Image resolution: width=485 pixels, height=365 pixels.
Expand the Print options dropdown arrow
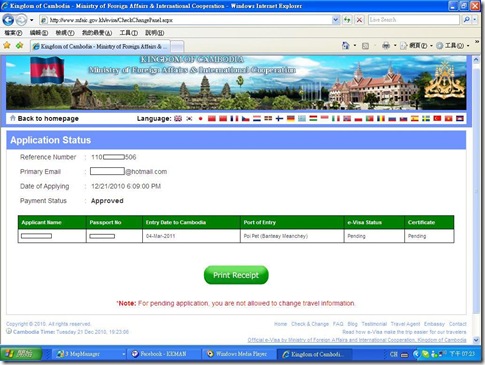click(x=395, y=46)
